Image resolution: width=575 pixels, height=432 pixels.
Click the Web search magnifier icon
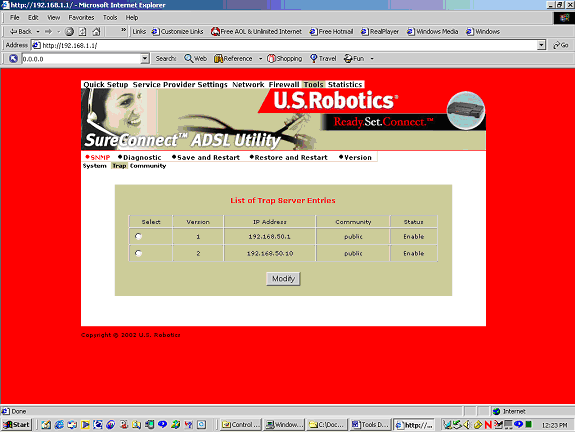[x=188, y=59]
